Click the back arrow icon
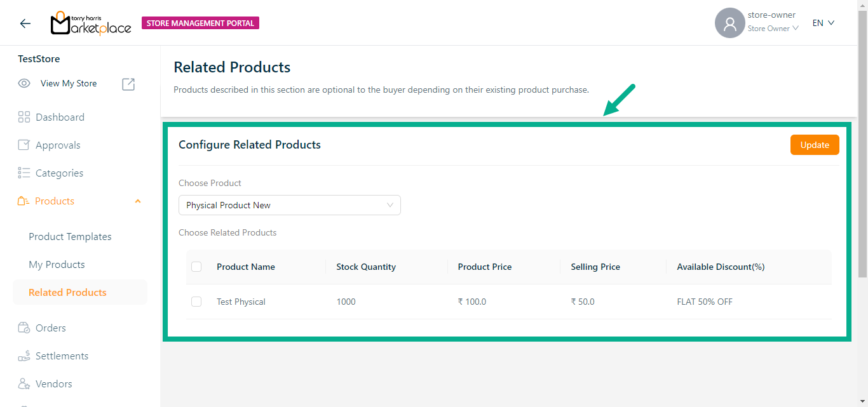868x407 pixels. tap(25, 23)
